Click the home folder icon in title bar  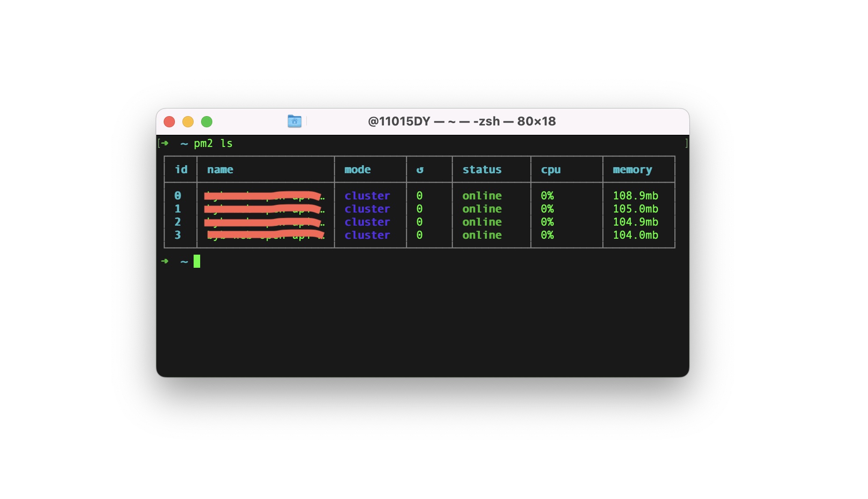(x=294, y=121)
